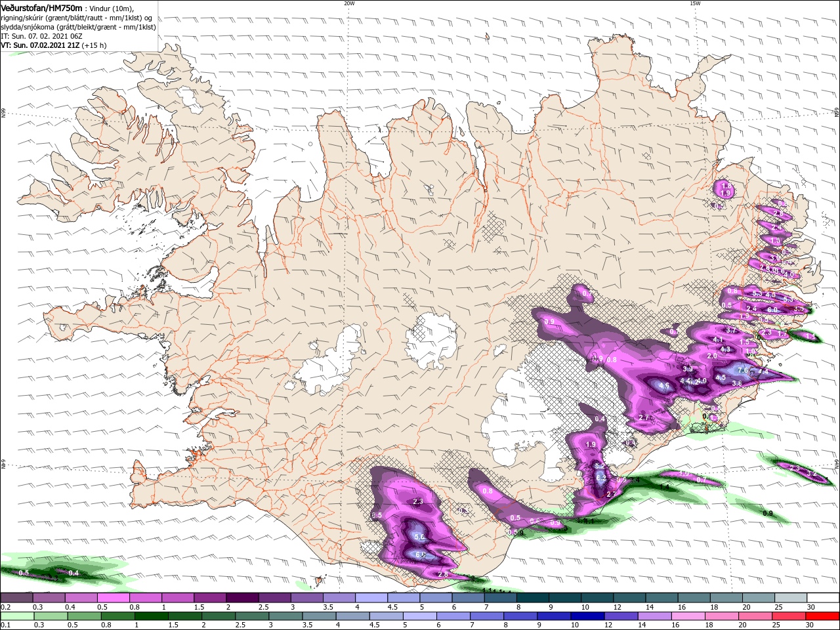The image size is (840, 630).
Task: Pick dark blue swatch between 10 and 12
Action: [x=586, y=617]
